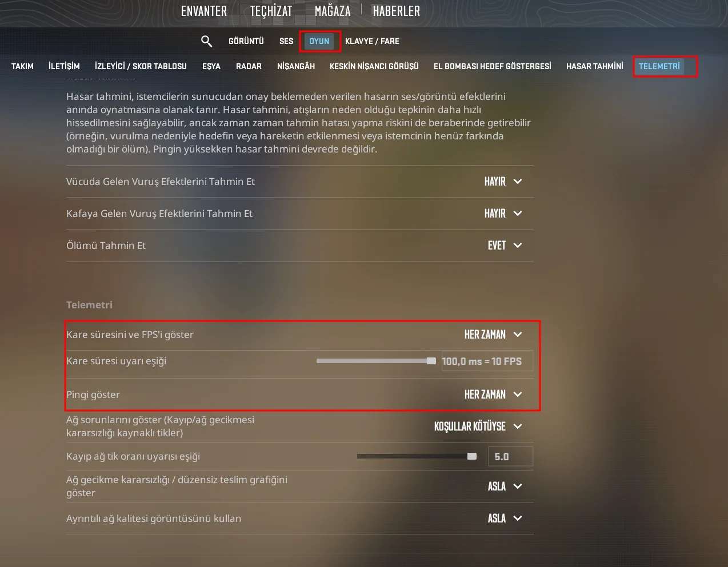Click the Kayıp ağ tik oranı slider

pyautogui.click(x=417, y=456)
